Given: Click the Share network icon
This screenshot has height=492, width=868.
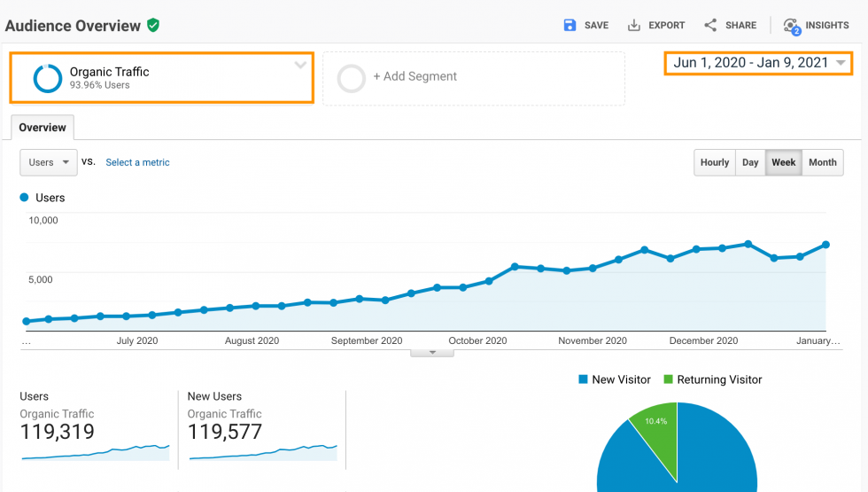Looking at the screenshot, I should click(710, 25).
